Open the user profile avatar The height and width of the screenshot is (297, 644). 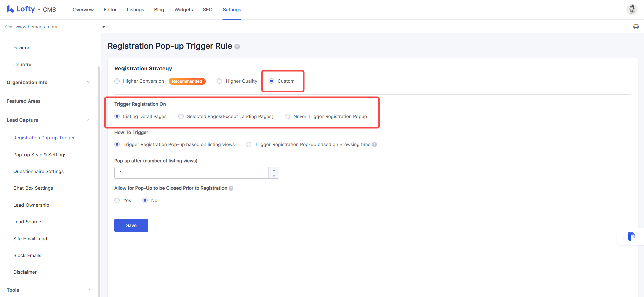[632, 9]
